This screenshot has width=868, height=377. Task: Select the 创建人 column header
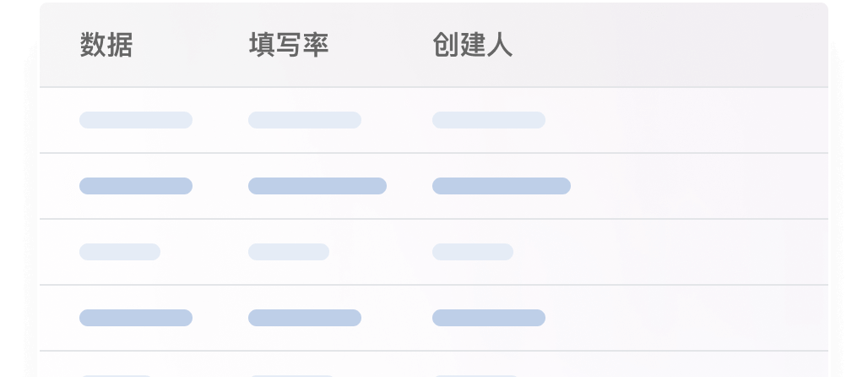[x=473, y=45]
